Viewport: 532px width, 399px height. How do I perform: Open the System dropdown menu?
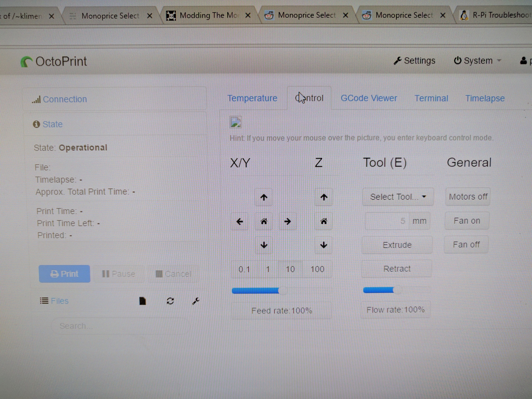coord(477,61)
